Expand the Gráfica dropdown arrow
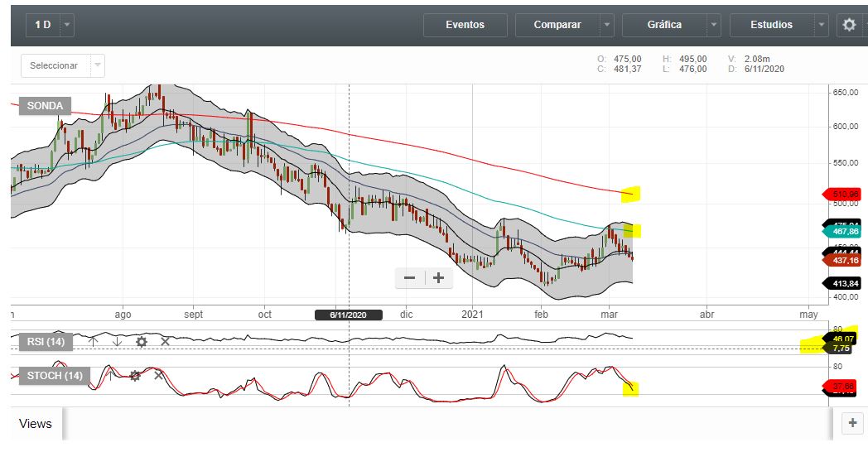 713,25
